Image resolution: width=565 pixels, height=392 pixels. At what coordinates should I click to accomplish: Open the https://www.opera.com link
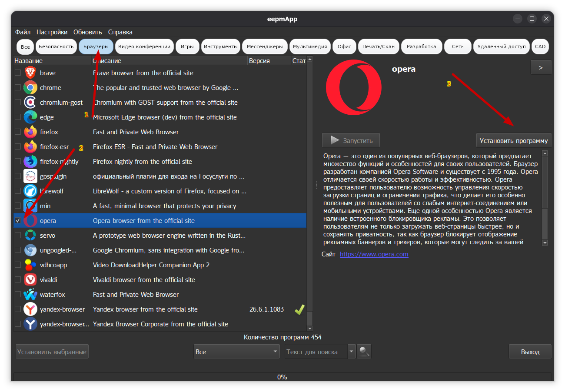(374, 254)
